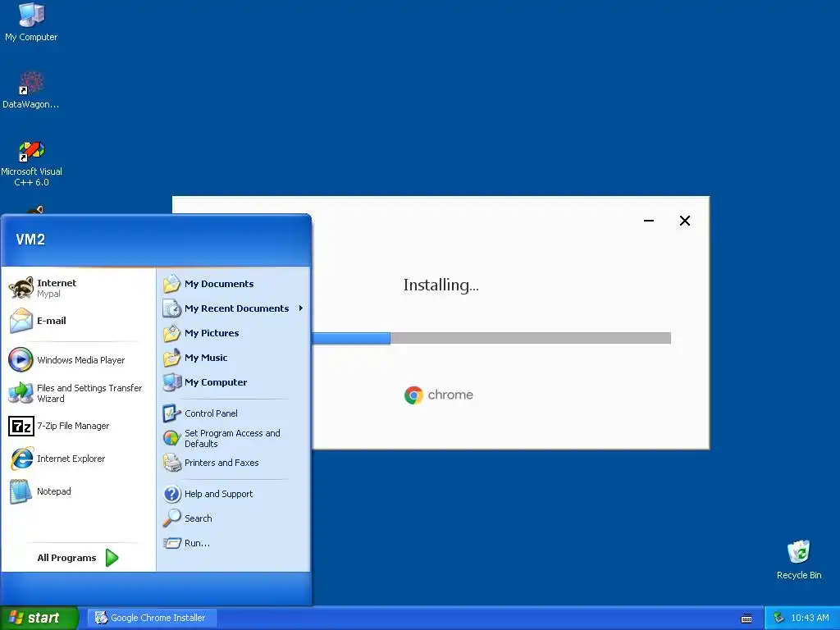The image size is (840, 630).
Task: Open Set Program Access and Defaults
Action: (234, 438)
